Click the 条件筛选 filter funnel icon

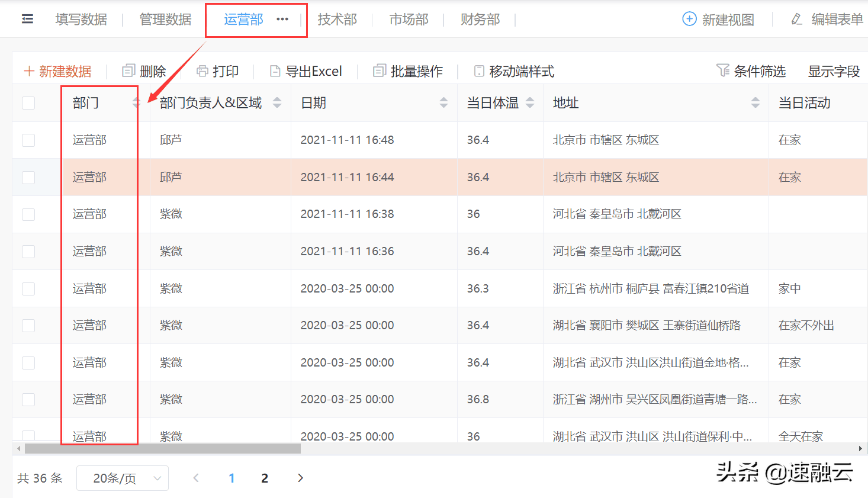[x=722, y=70]
